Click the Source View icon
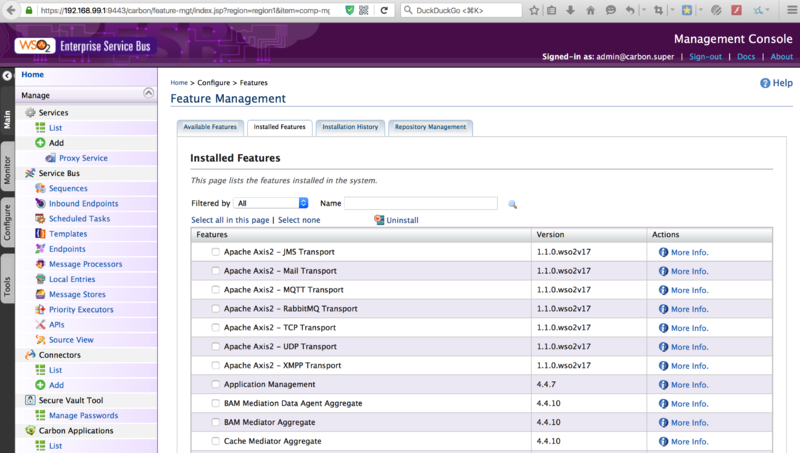Image resolution: width=800 pixels, height=453 pixels. pos(40,340)
